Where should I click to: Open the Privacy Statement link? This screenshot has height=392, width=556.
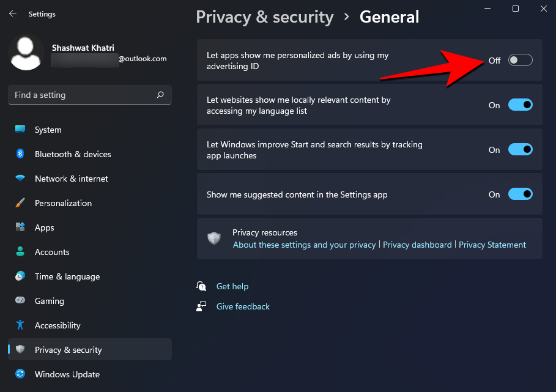click(x=492, y=245)
